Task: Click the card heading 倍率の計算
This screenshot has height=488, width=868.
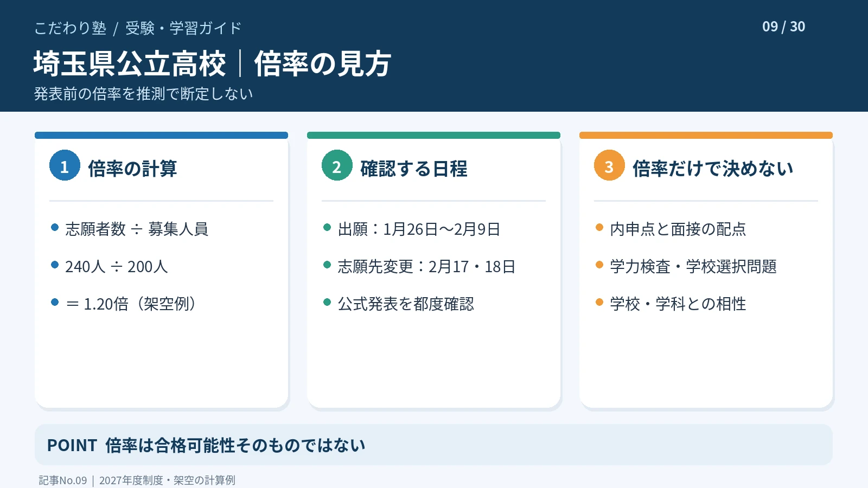Action: 132,169
